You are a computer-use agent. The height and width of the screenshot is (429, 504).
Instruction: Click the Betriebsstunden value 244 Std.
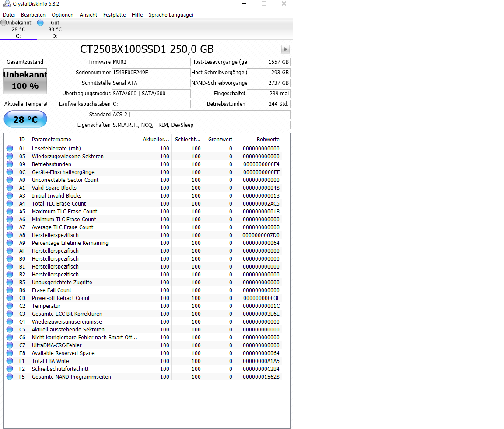[x=268, y=104]
